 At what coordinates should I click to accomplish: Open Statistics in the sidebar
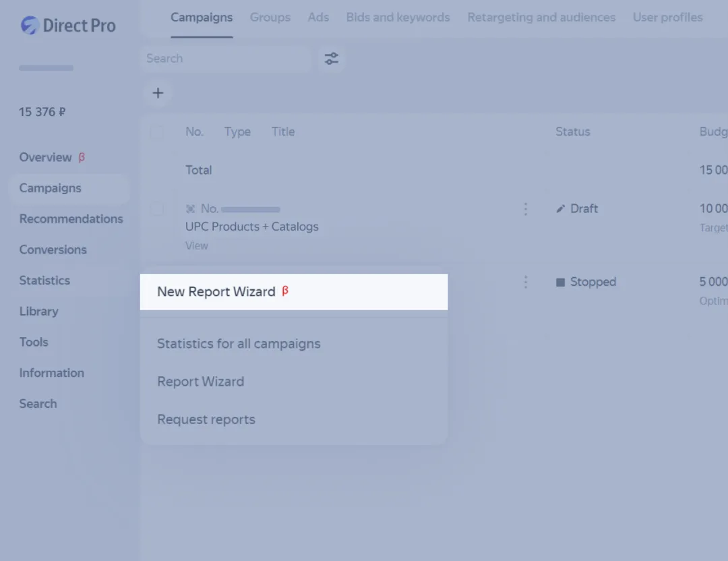click(x=44, y=280)
